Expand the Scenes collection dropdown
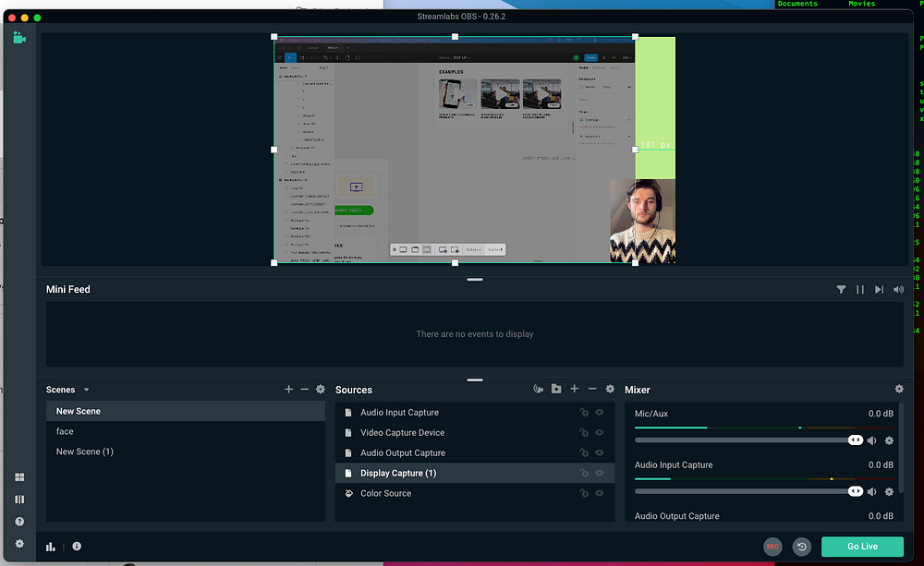 (x=87, y=391)
